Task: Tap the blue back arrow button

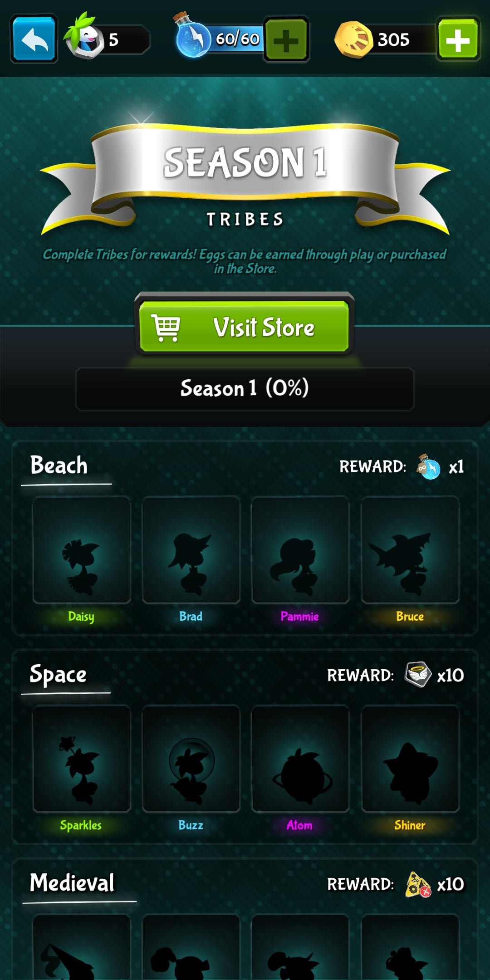Action: coord(34,39)
